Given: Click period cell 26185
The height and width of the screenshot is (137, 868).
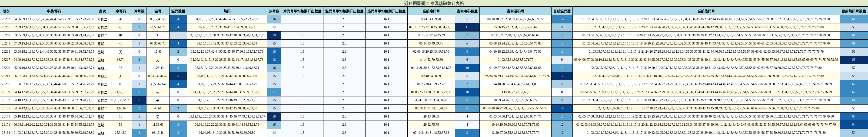Looking at the screenshot, I should tap(6, 108).
